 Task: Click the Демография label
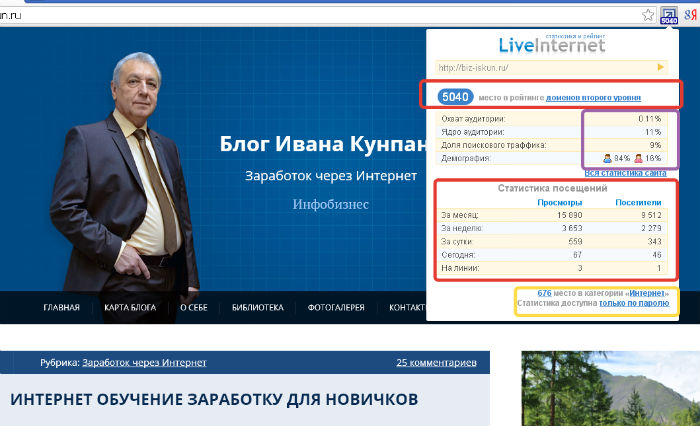point(466,158)
